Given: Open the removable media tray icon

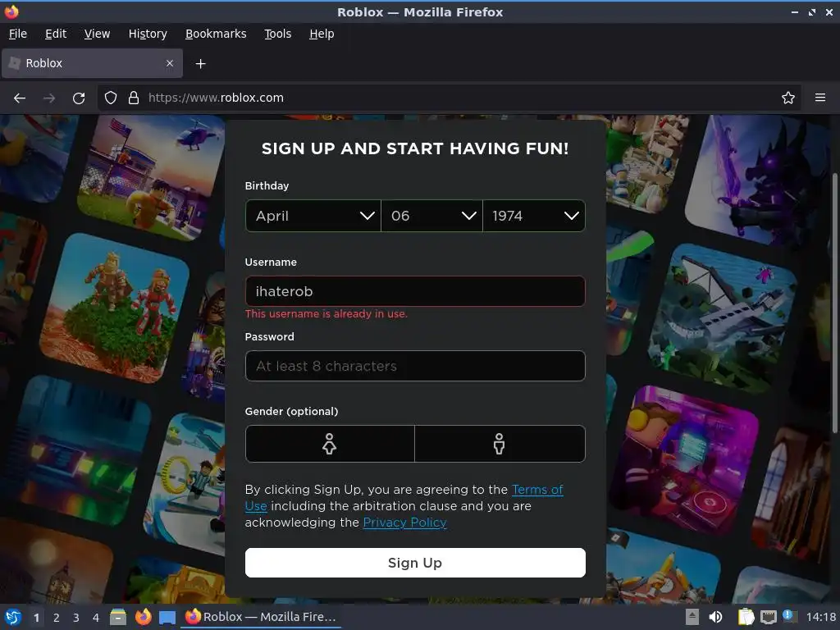Looking at the screenshot, I should point(692,617).
